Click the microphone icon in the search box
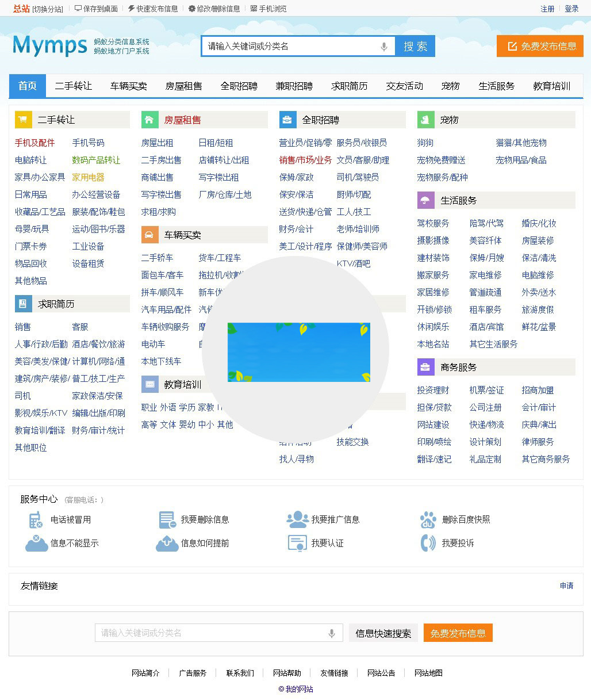 click(x=383, y=46)
